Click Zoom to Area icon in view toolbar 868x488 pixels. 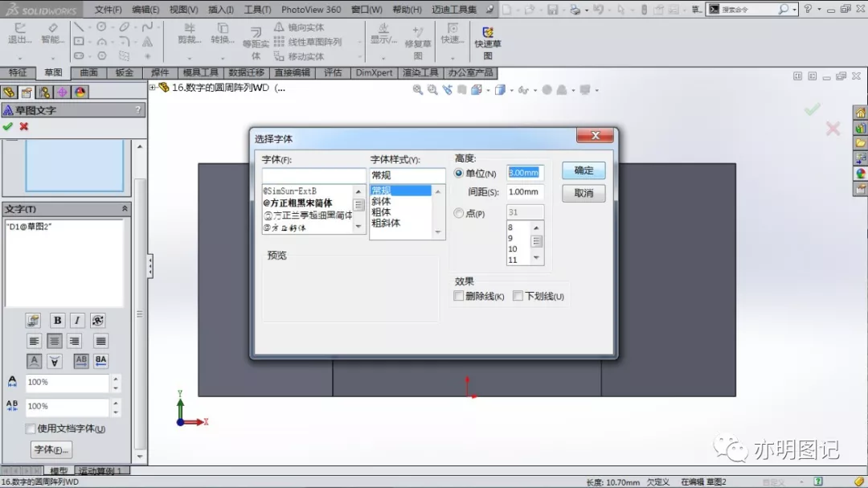click(432, 90)
